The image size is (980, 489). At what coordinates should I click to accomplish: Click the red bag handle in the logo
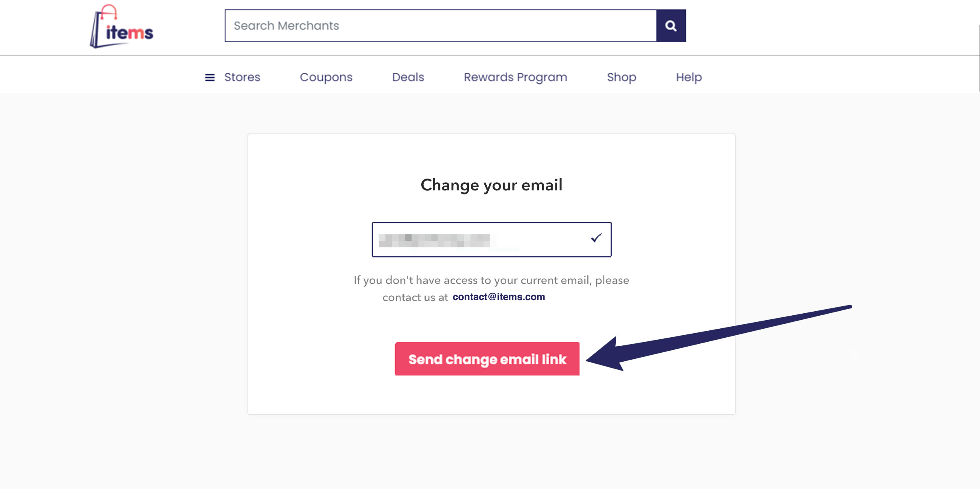pyautogui.click(x=109, y=11)
